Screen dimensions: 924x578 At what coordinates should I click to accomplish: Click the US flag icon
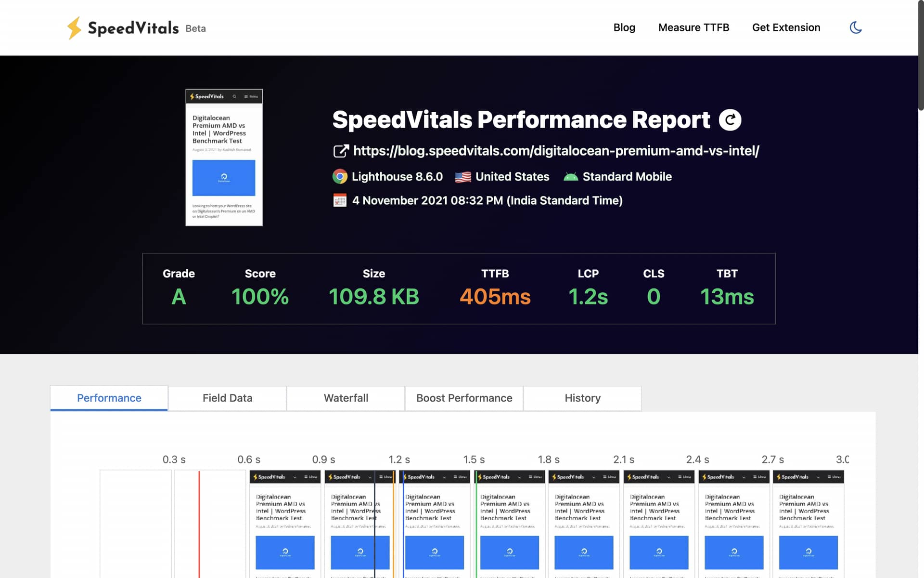point(462,176)
